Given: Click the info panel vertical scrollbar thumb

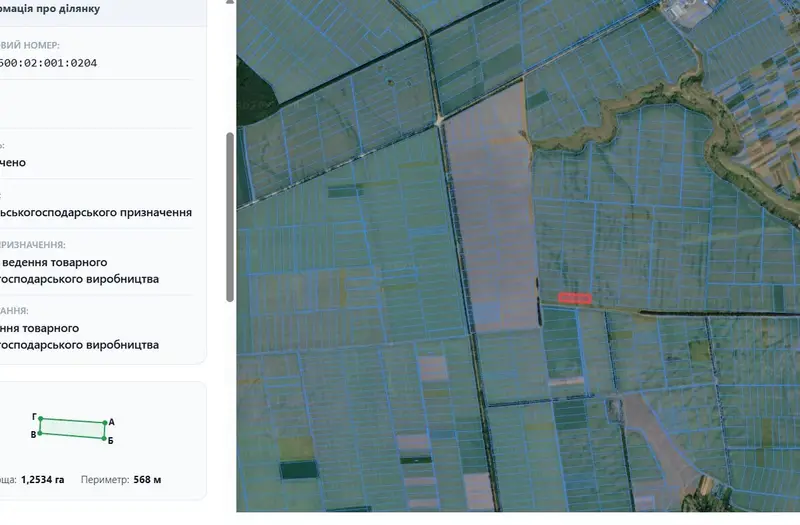Looking at the screenshot, I should 230,217.
